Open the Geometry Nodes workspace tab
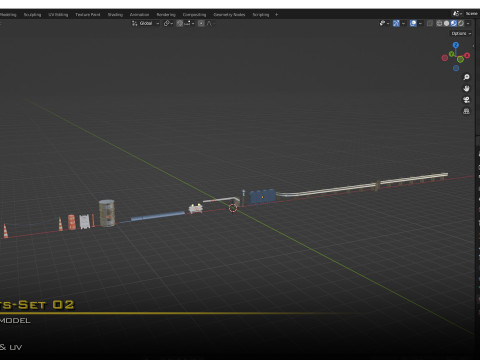This screenshot has width=480, height=360. (229, 15)
